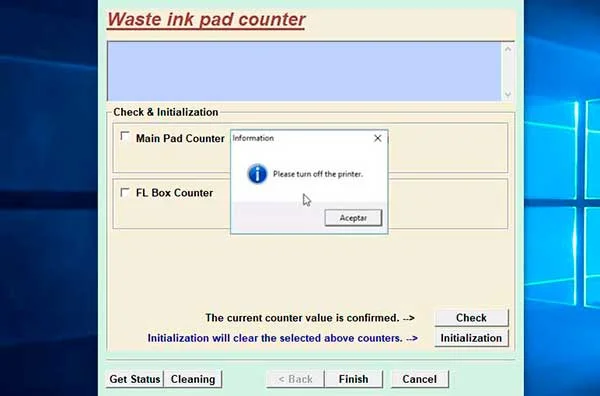Click the disabled Back button
This screenshot has width=600, height=396.
tap(295, 379)
